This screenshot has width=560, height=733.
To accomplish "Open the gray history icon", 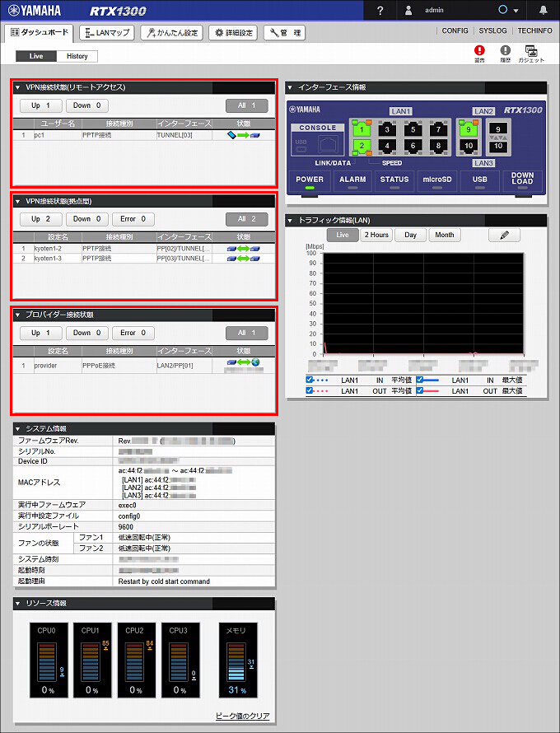I will click(x=506, y=51).
